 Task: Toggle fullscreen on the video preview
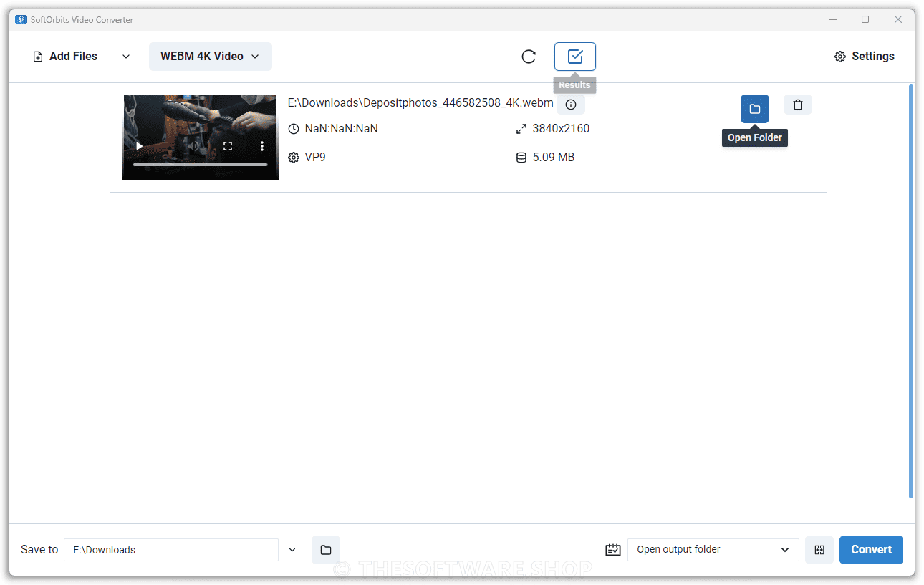tap(228, 146)
